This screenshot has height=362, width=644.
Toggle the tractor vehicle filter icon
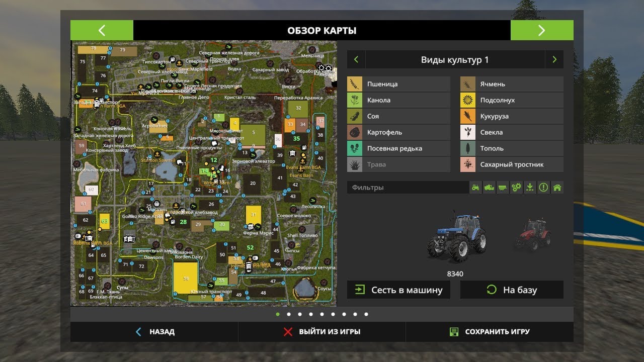(475, 188)
